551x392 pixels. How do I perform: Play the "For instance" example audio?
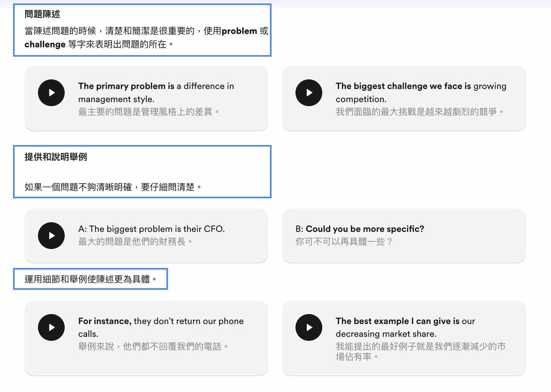pyautogui.click(x=51, y=327)
